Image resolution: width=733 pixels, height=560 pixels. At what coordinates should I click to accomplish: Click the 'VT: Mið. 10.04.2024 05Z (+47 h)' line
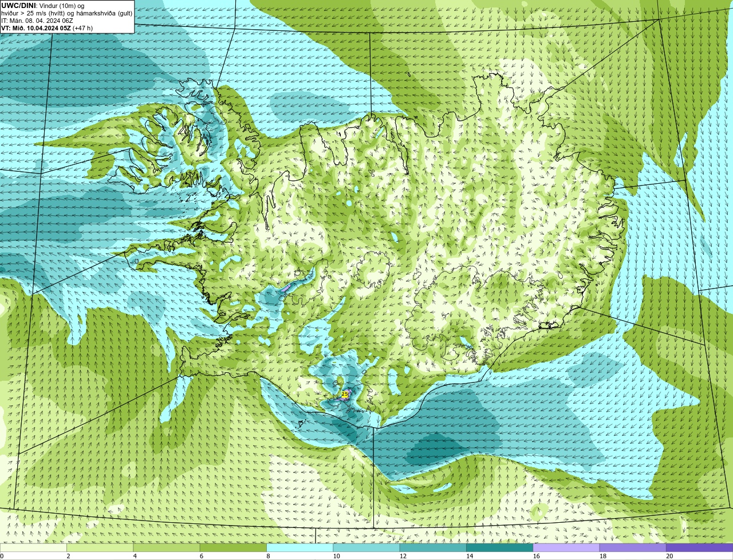pos(47,28)
